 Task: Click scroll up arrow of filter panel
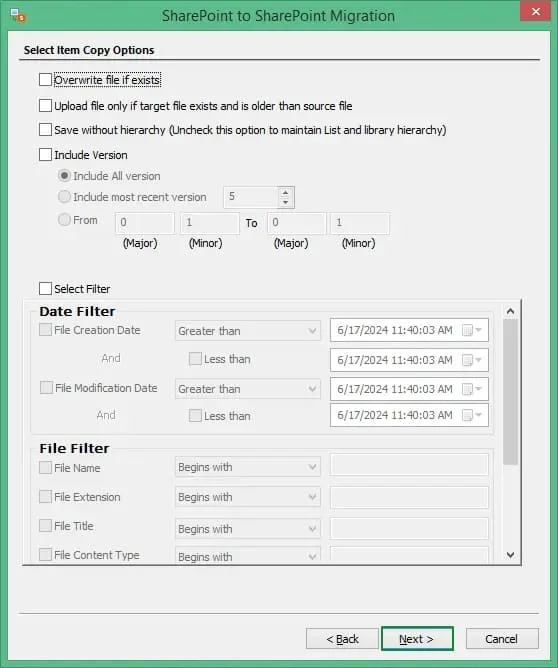[510, 311]
